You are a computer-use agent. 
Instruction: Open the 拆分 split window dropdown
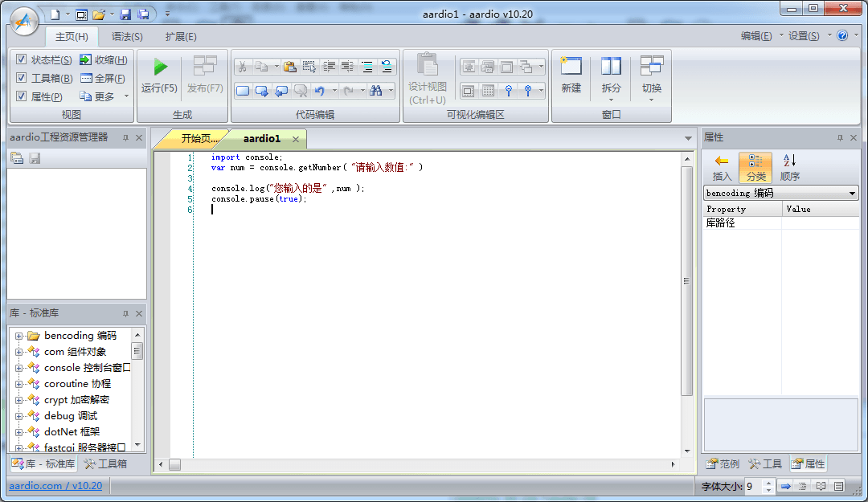coord(611,100)
